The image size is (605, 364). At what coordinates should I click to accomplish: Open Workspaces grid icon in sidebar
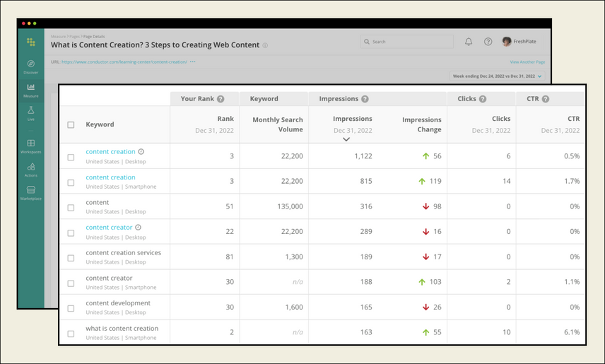(x=31, y=143)
